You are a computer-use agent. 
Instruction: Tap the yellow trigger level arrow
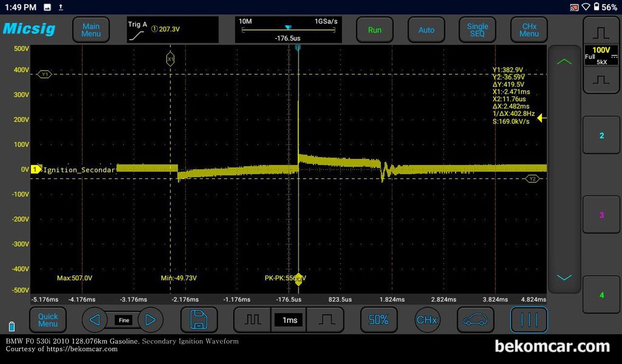542,118
